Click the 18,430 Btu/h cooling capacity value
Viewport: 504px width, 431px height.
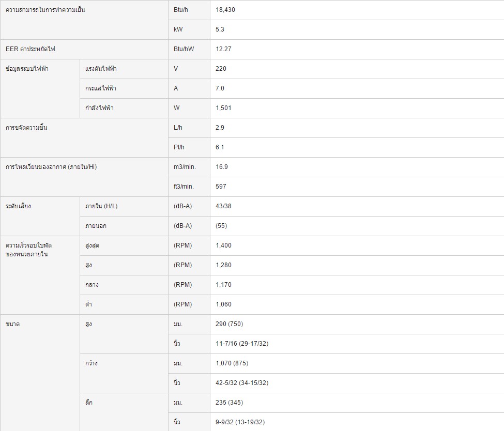pyautogui.click(x=225, y=10)
